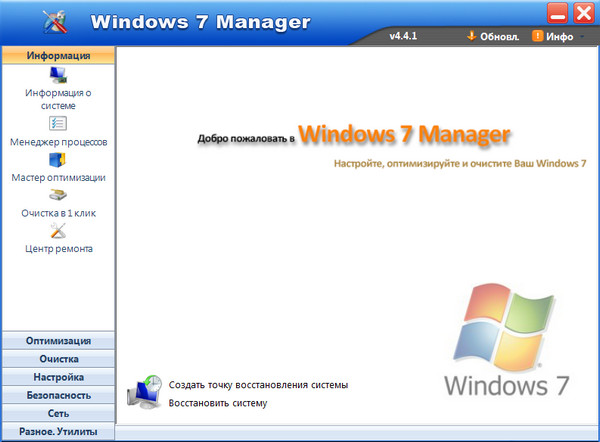Screen dimensions: 600x442
Task: Open the Центр ремонта tools icon
Action: 58,230
